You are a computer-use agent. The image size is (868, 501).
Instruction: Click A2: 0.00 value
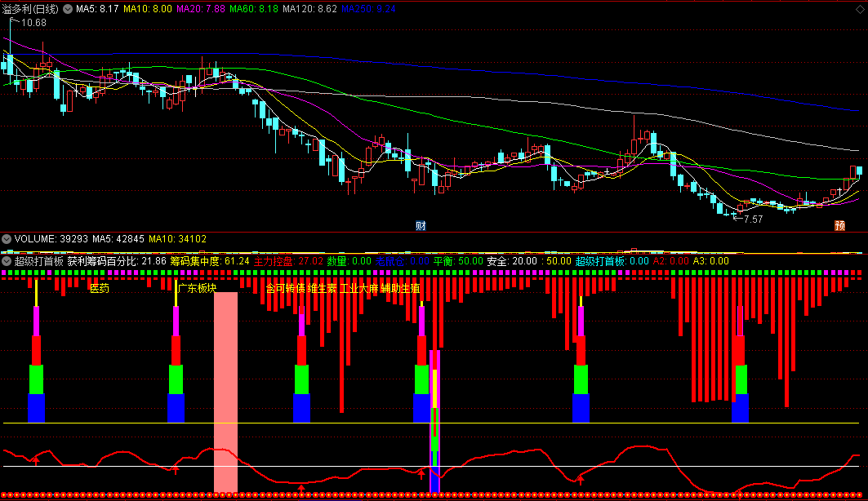point(671,261)
